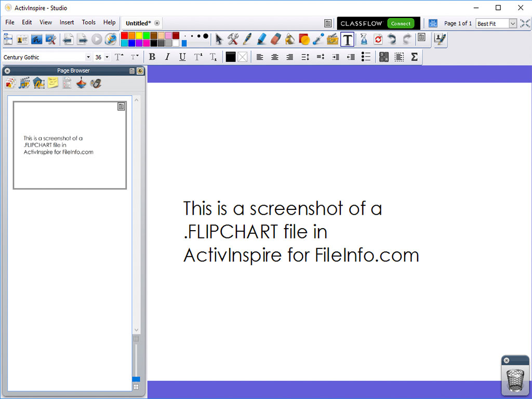The width and height of the screenshot is (532, 399).
Task: Open the Help menu
Action: pyautogui.click(x=109, y=22)
